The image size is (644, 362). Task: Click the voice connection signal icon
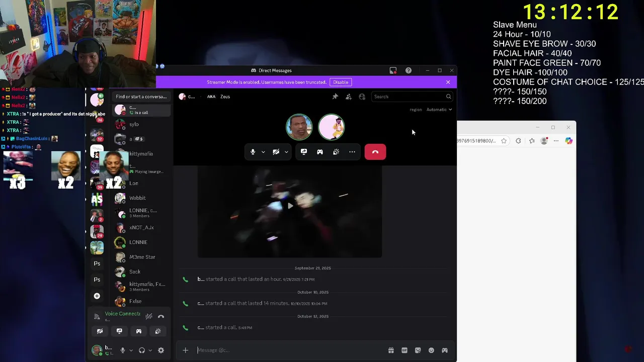pos(97,317)
